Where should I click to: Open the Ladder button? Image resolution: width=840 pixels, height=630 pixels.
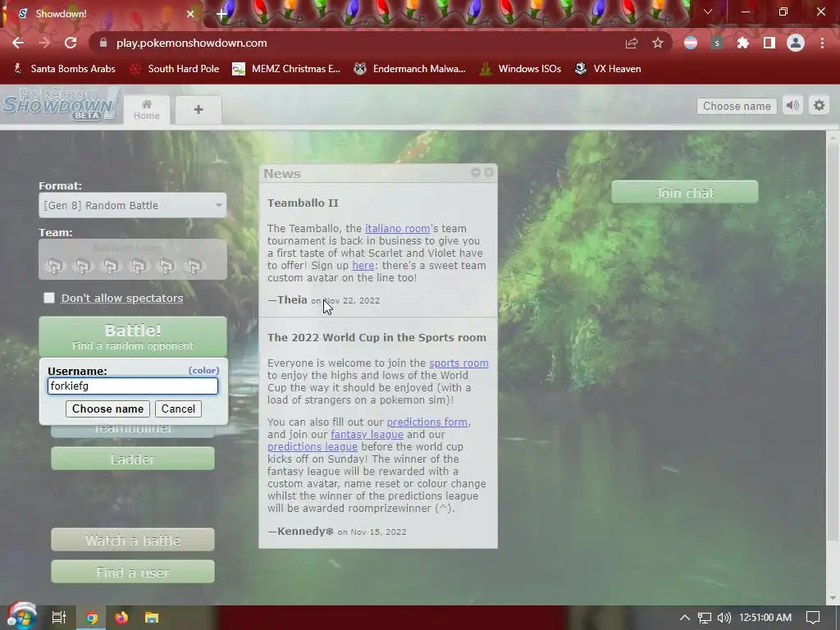pyautogui.click(x=133, y=459)
